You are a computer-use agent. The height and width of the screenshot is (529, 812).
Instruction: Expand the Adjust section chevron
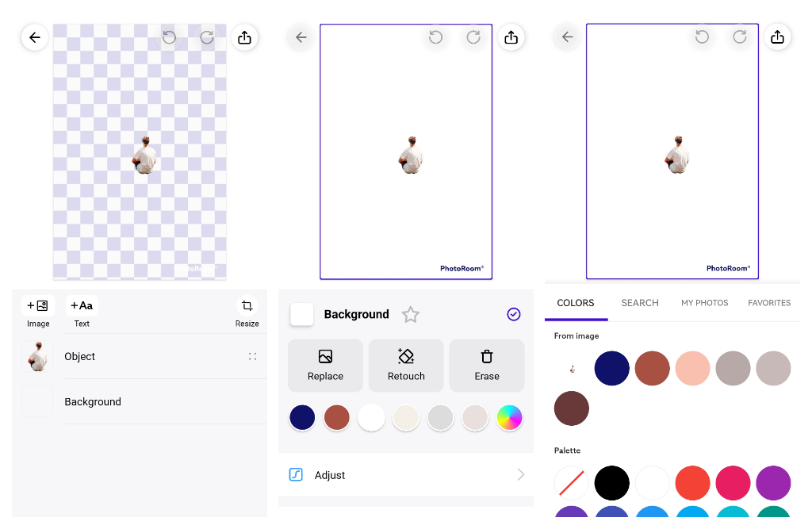(521, 475)
